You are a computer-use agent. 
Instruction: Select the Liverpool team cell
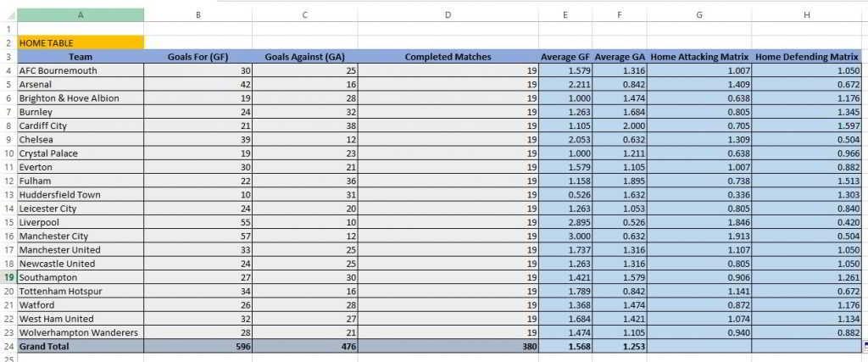click(x=81, y=222)
